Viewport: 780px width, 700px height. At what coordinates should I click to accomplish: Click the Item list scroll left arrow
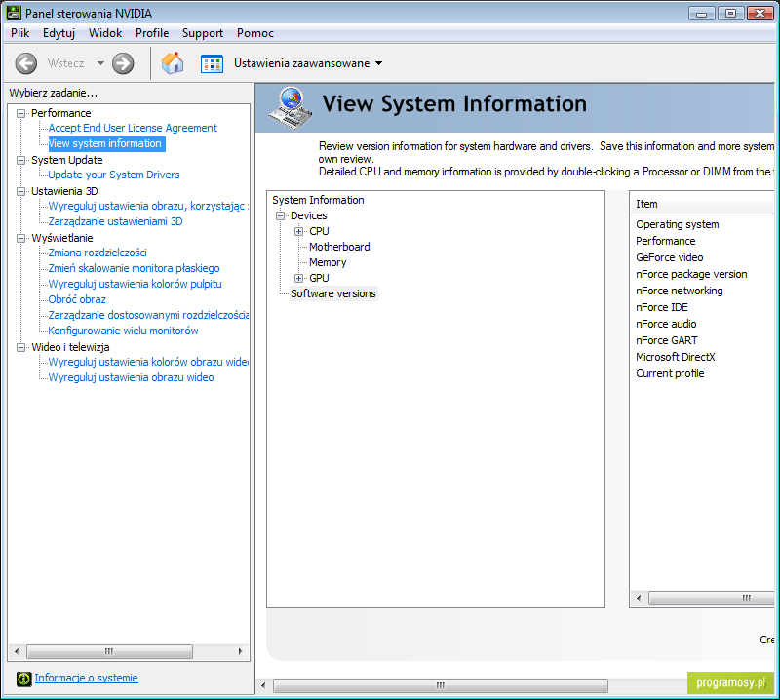pos(639,598)
